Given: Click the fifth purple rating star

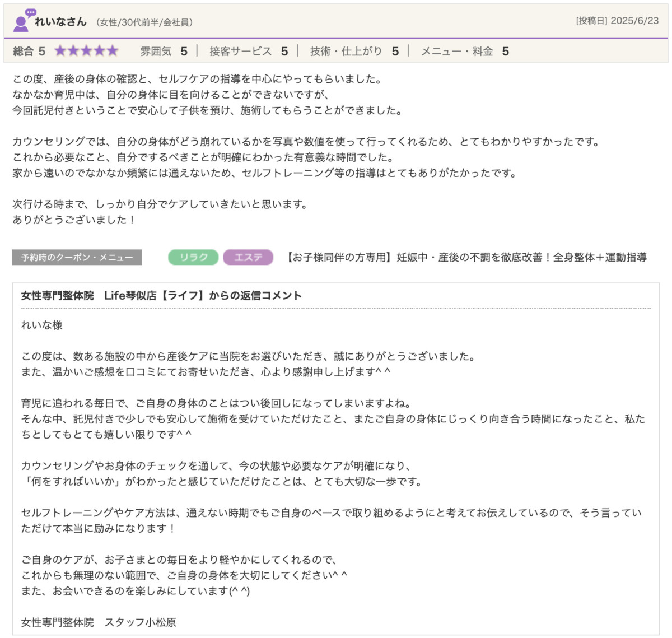Looking at the screenshot, I should [x=113, y=52].
